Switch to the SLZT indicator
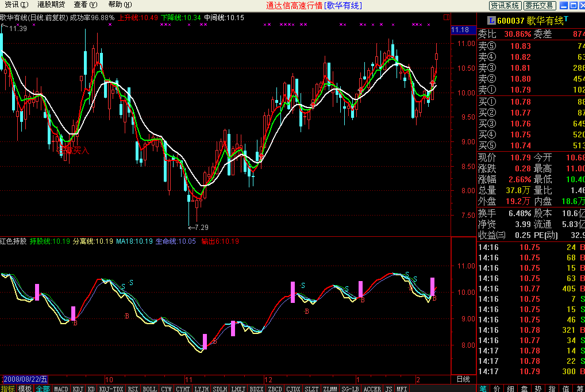This screenshot has height=392, width=585. (x=311, y=389)
